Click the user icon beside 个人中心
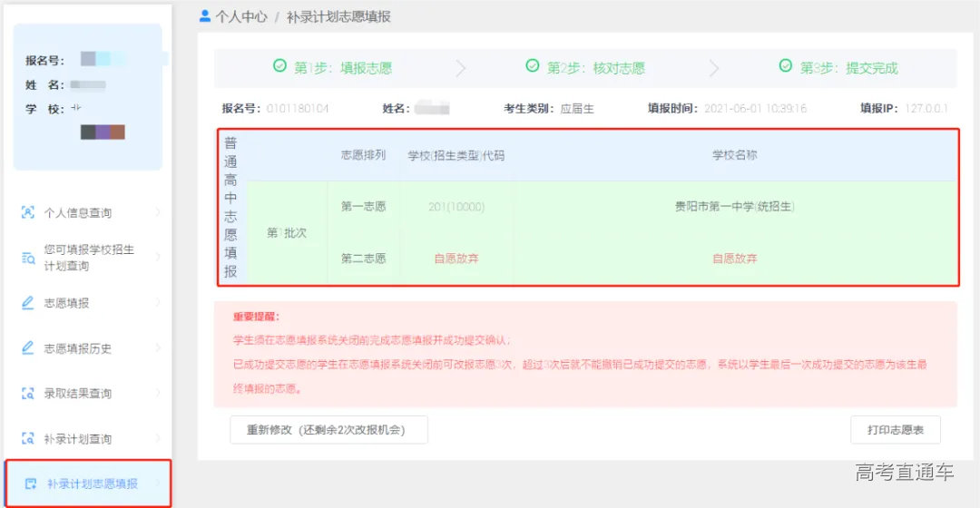This screenshot has height=508, width=980. 204,16
